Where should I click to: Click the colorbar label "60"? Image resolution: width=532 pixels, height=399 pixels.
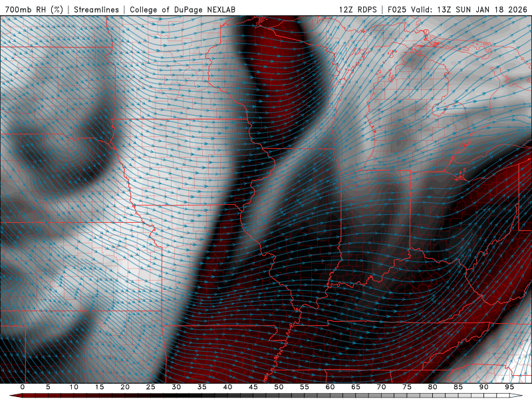click(x=330, y=387)
